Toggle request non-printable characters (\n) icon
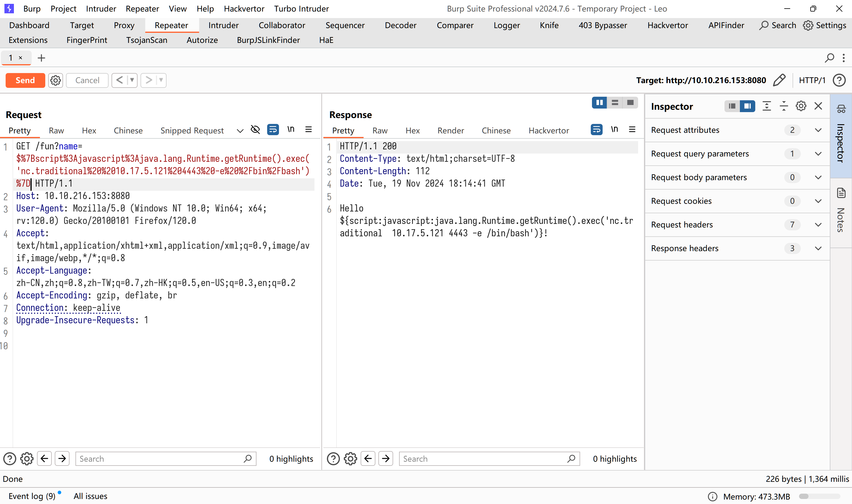 click(x=291, y=129)
